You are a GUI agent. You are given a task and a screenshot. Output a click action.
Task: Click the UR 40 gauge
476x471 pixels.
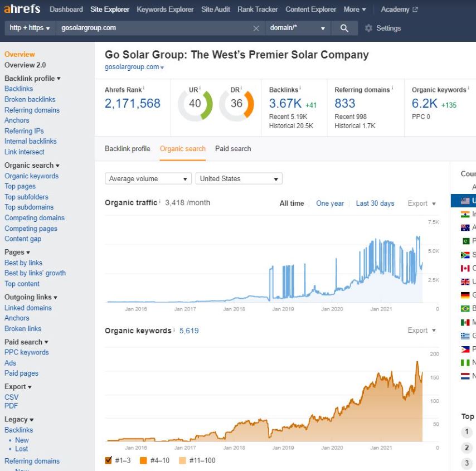coord(195,104)
